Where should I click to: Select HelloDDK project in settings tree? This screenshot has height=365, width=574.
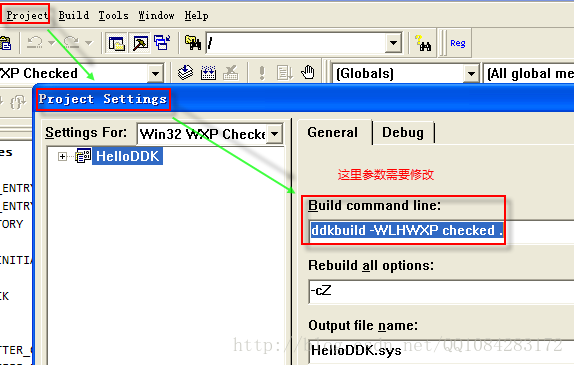pyautogui.click(x=127, y=156)
